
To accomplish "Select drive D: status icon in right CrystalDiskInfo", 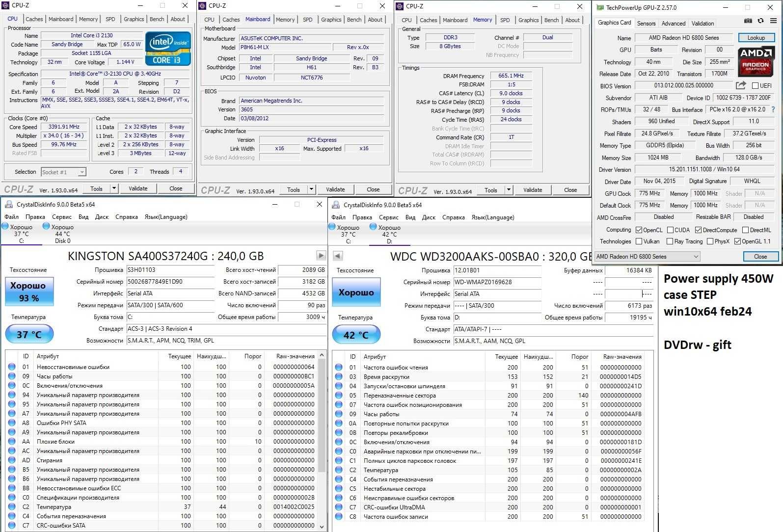I will (x=373, y=227).
